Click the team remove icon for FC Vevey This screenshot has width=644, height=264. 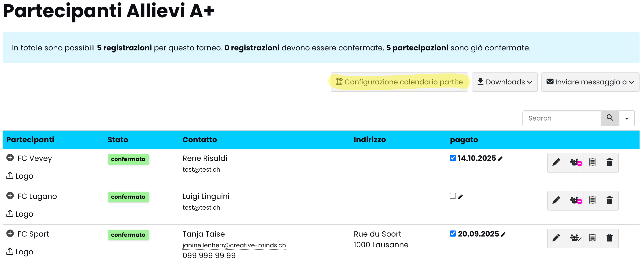574,162
